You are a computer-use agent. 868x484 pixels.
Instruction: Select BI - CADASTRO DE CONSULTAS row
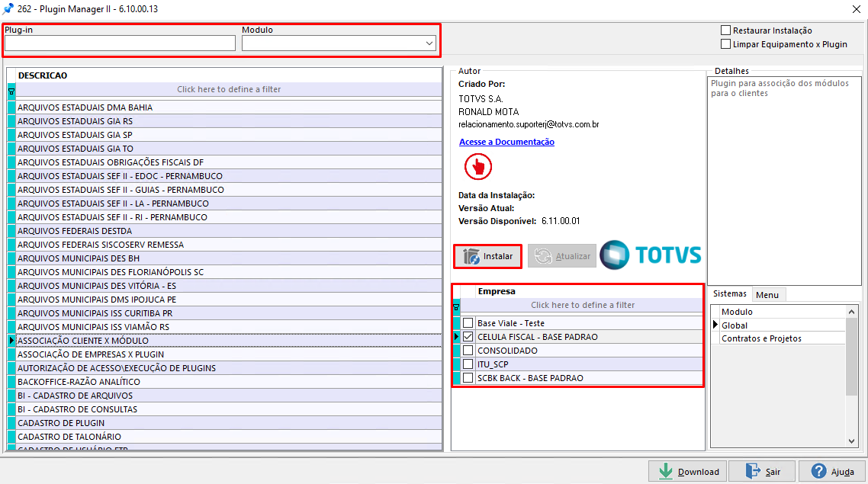[229, 409]
